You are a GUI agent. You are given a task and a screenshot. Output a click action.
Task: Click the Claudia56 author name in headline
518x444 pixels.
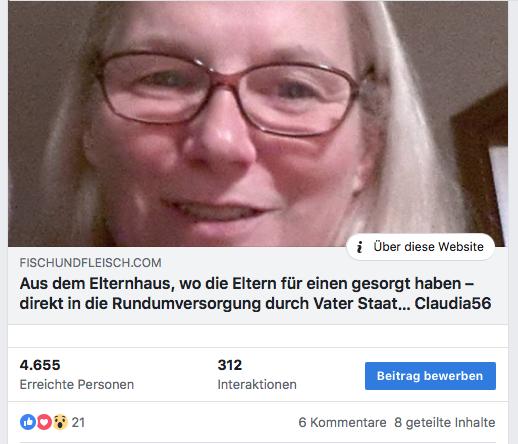[453, 303]
